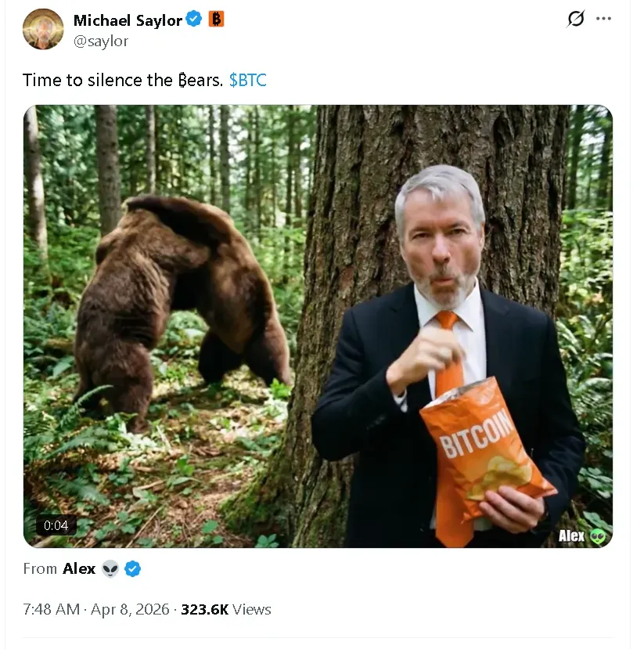Click the blue verified badge beside Michael Saylor
Screen dimensions: 644x649
pyautogui.click(x=194, y=20)
